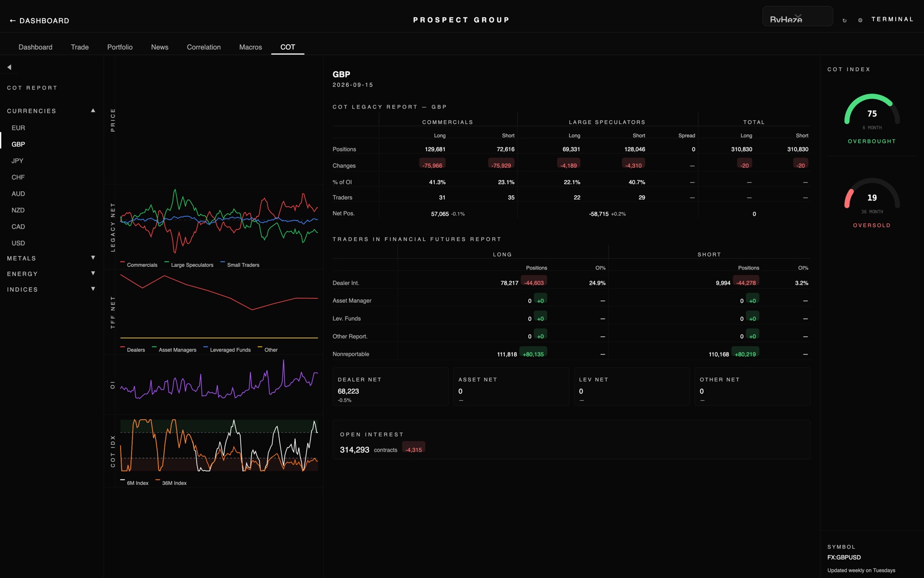Select the COT tab
This screenshot has width=924, height=578.
coord(287,47)
